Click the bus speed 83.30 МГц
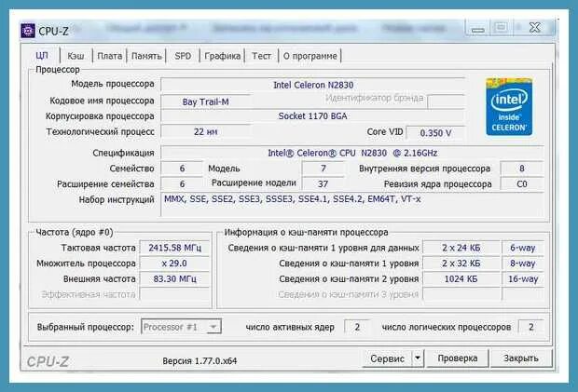578x392 pixels. click(174, 279)
